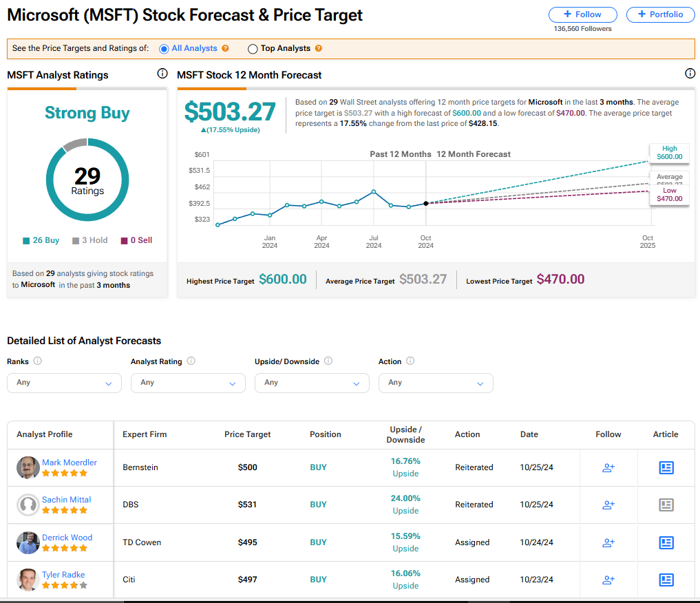Screen dimensions: 700x603
Task: Click the Follow button for MSFT
Action: point(582,14)
